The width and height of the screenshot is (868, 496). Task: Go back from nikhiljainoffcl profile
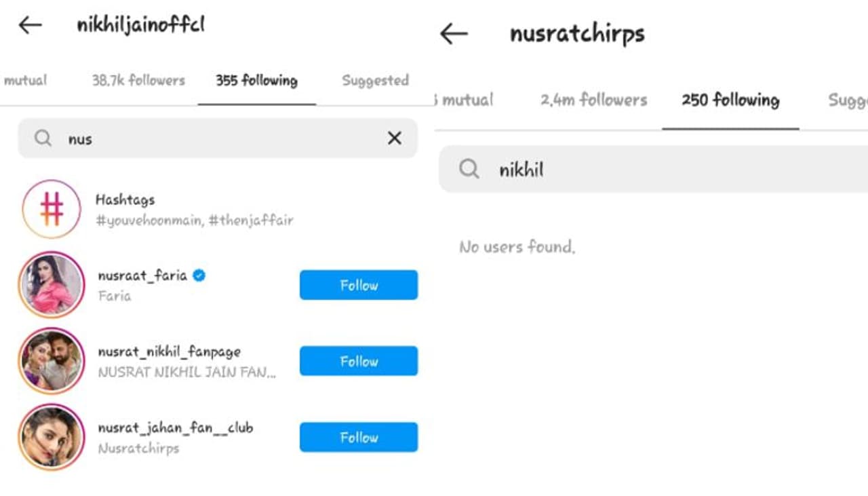[x=30, y=26]
